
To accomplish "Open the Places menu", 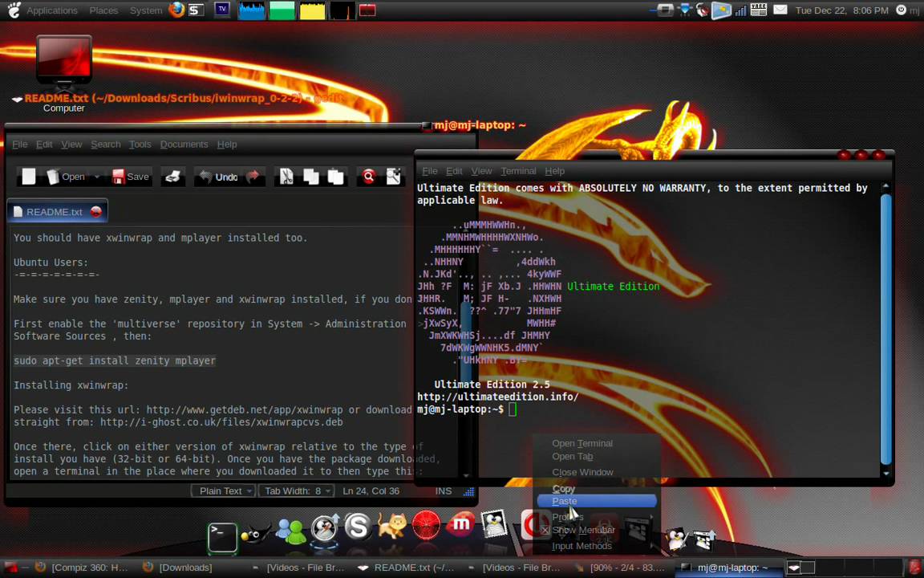I will tap(103, 10).
